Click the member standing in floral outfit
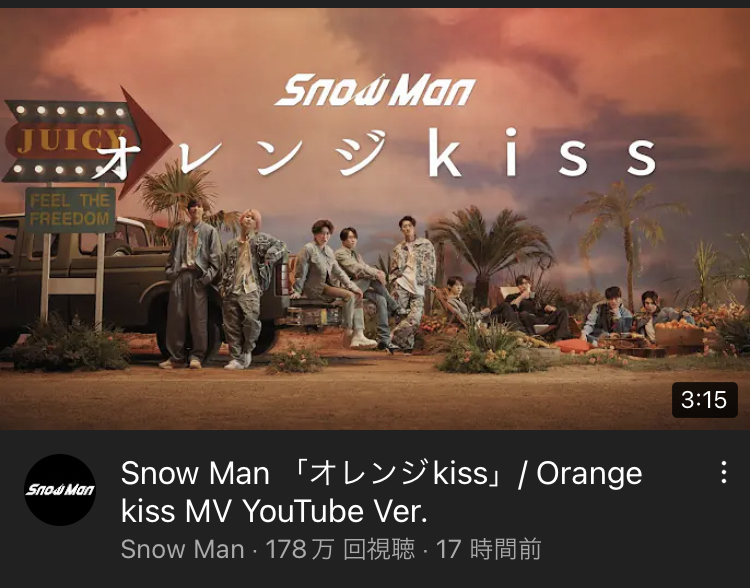Image resolution: width=750 pixels, height=588 pixels. click(410, 283)
